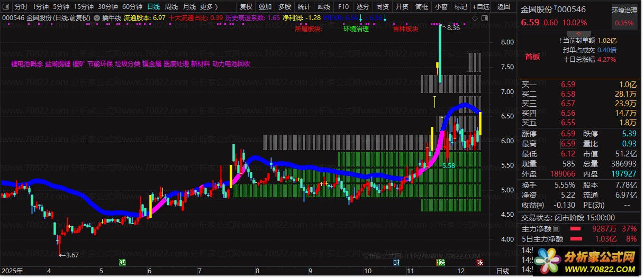Click the 垃圾分类 concept tag
This screenshot has width=644, height=278.
pos(128,63)
